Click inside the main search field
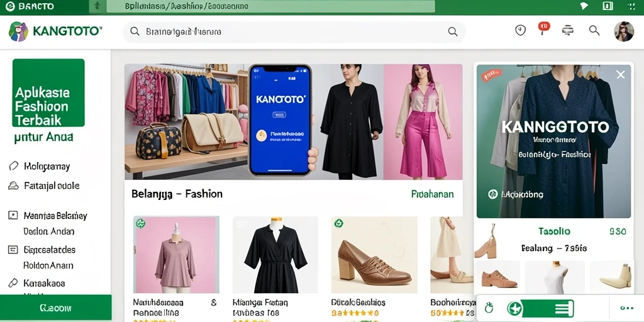Screen dimensions: 644x322 coord(294,31)
